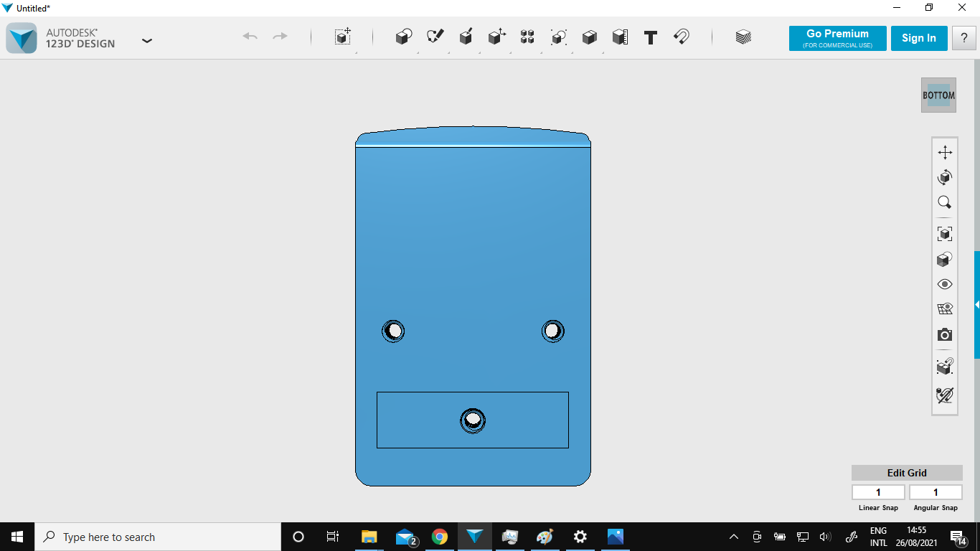The image size is (980, 551).
Task: Click the BOTTOM face of view cube
Action: [938, 95]
